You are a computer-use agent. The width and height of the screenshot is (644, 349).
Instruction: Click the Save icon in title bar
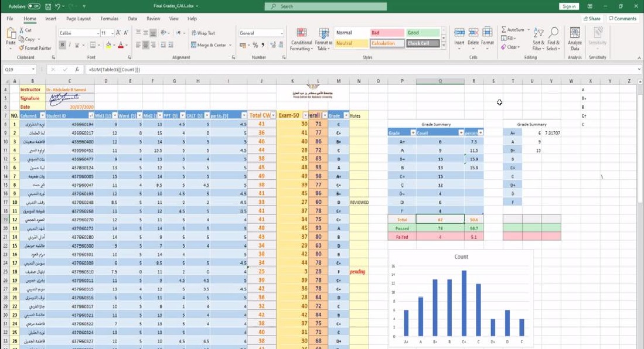47,6
